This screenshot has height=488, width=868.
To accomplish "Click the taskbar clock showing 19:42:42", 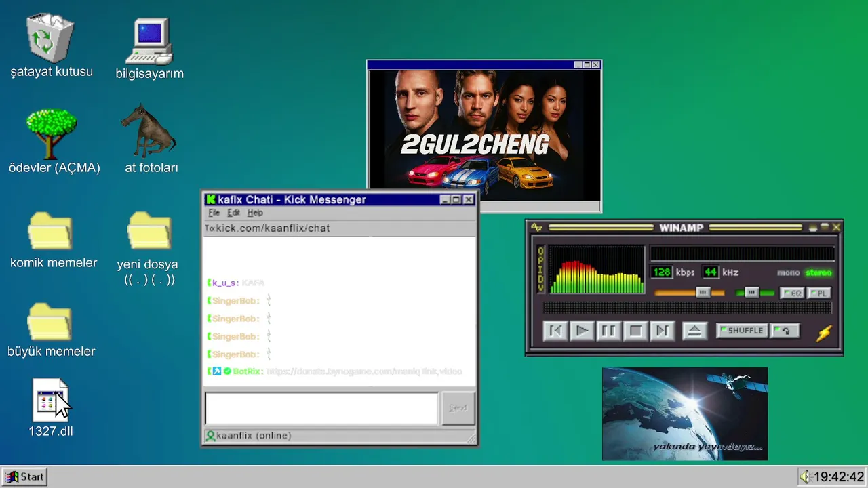I will click(839, 476).
